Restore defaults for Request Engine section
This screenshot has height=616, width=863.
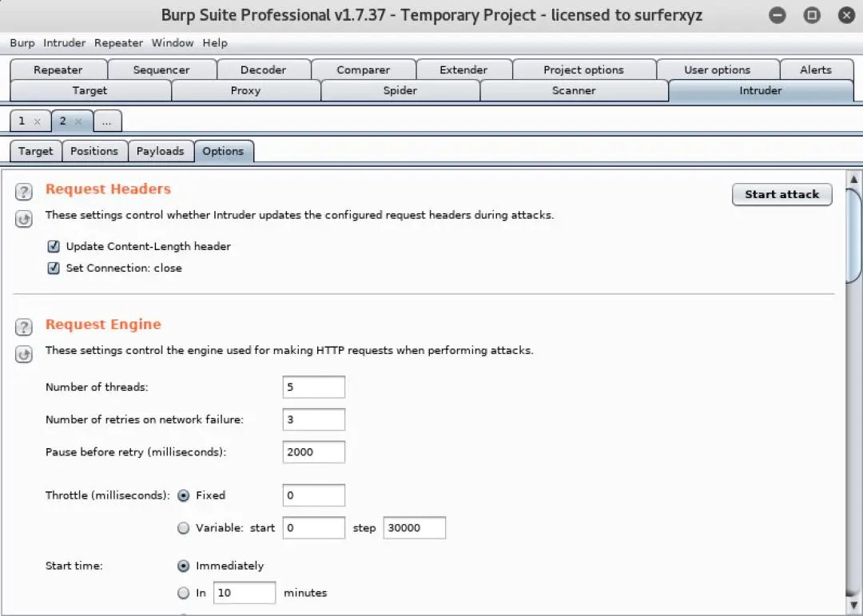point(24,354)
